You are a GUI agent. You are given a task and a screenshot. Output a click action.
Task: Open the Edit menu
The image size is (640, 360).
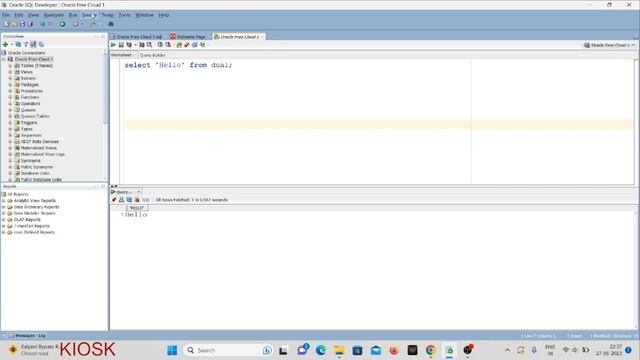pos(19,15)
